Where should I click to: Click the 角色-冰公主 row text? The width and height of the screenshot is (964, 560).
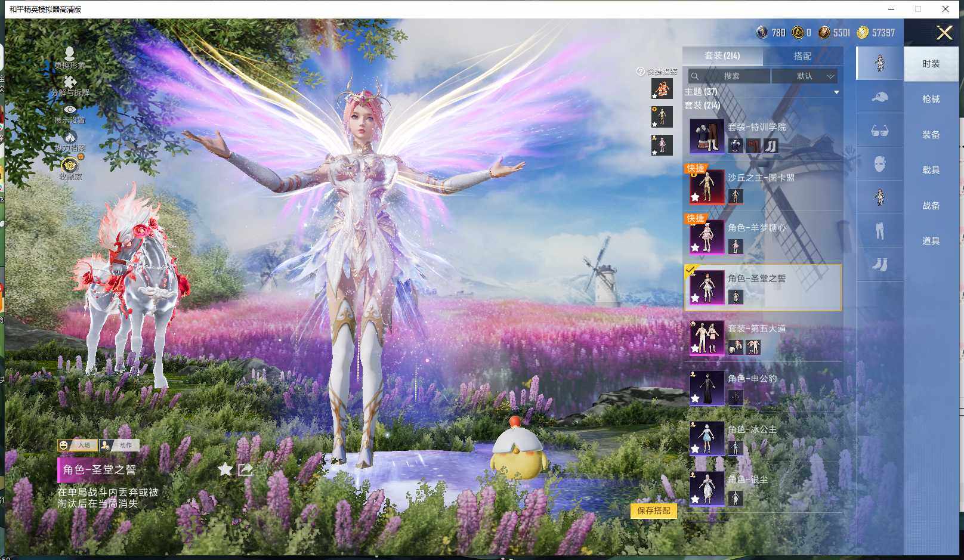752,429
